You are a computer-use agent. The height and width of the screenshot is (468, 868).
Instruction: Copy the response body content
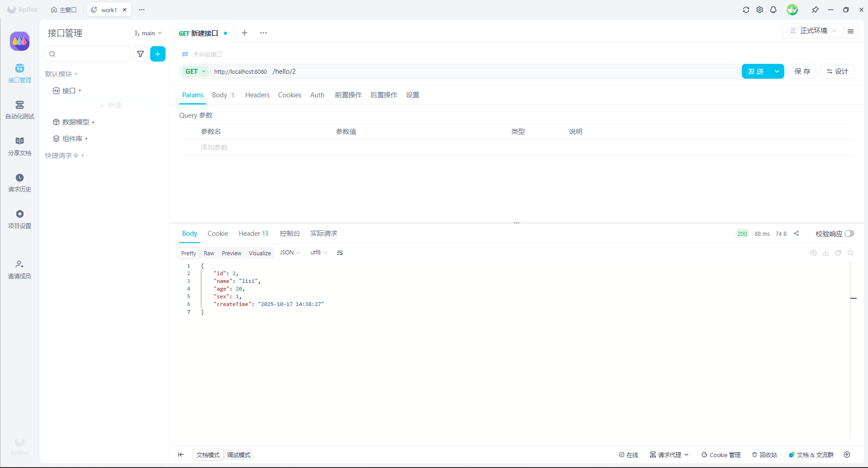[x=839, y=253]
